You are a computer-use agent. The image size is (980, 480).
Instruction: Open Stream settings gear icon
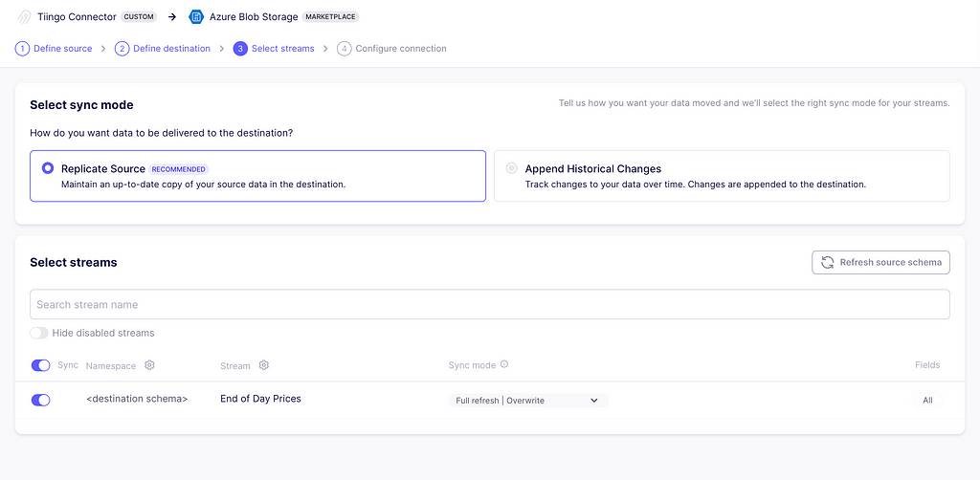coord(264,365)
